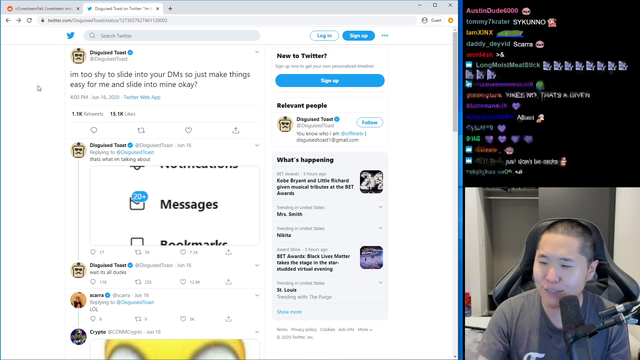Retweet scarra's LOL tweet

point(138,319)
